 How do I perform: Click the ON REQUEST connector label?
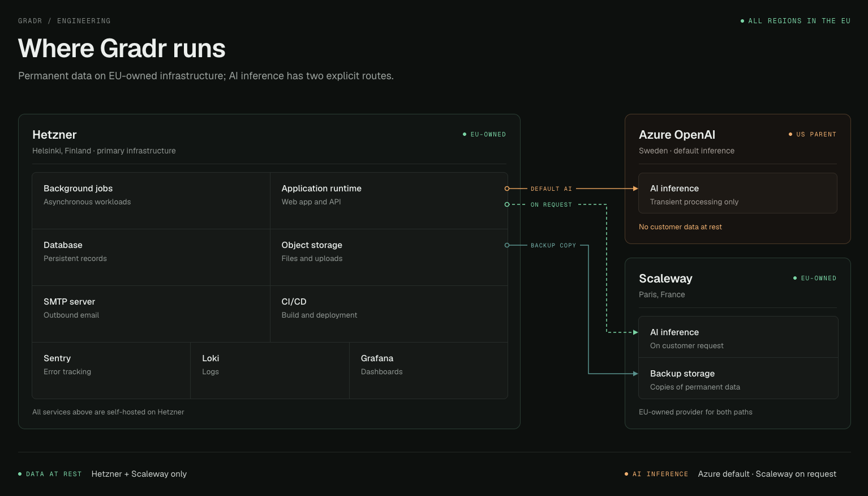point(551,204)
